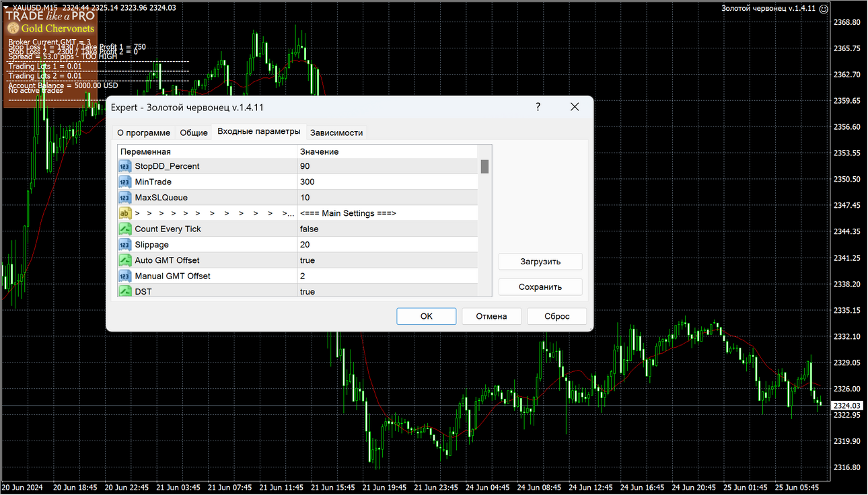The height and width of the screenshot is (495, 868).
Task: Close the Expert dialog window
Action: (x=575, y=107)
